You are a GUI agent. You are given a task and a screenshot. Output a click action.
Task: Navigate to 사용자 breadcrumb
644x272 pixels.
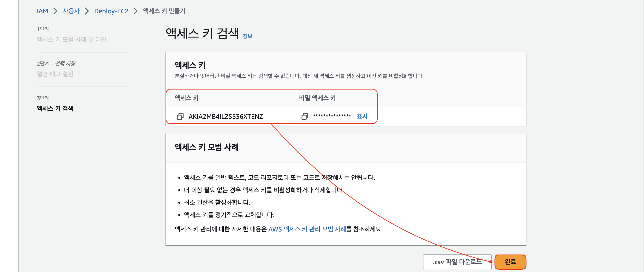click(x=71, y=11)
